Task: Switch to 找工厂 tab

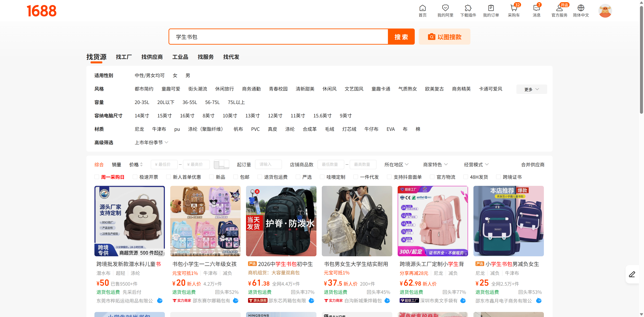Action: point(124,57)
